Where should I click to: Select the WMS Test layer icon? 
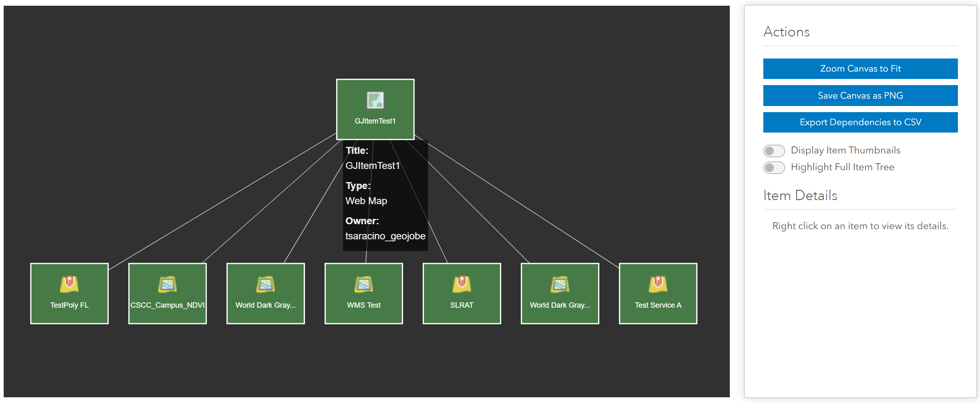point(363,284)
